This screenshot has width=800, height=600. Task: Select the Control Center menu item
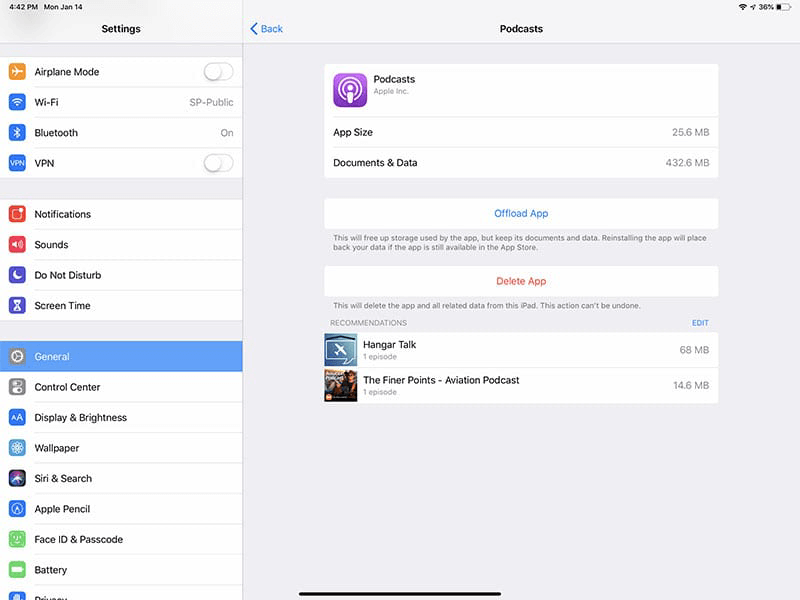(121, 387)
